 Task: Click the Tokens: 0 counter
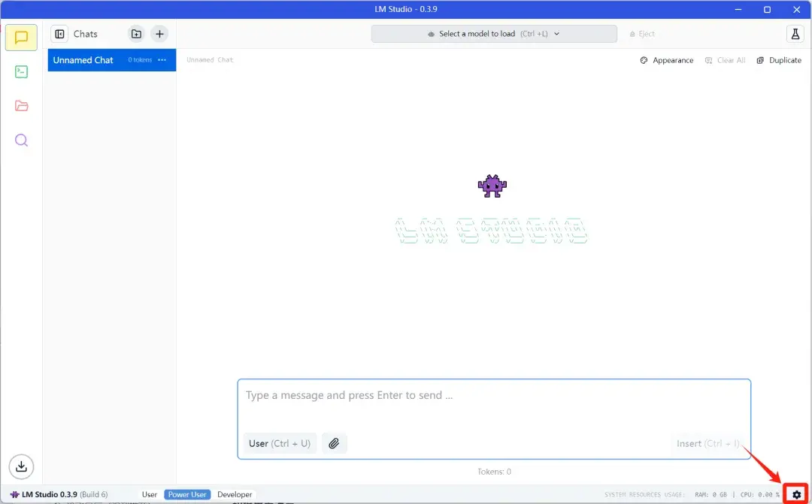pyautogui.click(x=494, y=472)
